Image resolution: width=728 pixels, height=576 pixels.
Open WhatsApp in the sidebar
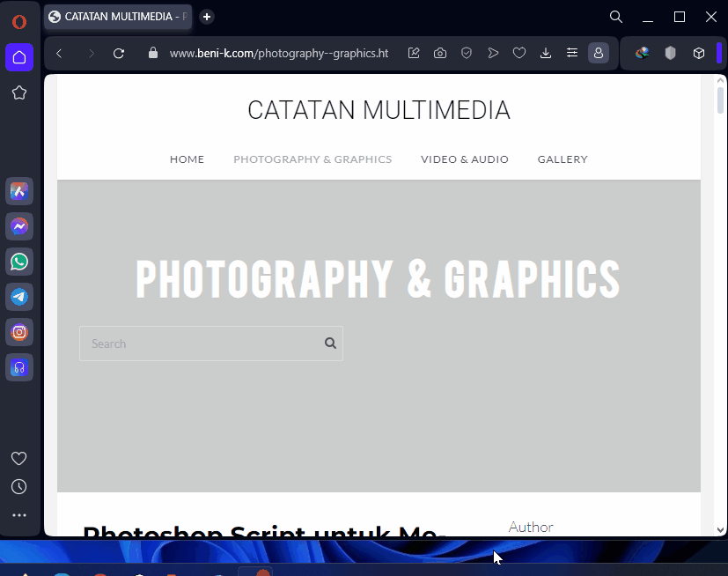pos(19,262)
